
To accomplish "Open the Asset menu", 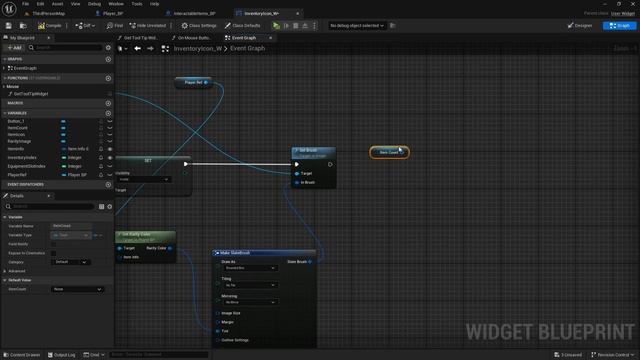I will [x=57, y=4].
